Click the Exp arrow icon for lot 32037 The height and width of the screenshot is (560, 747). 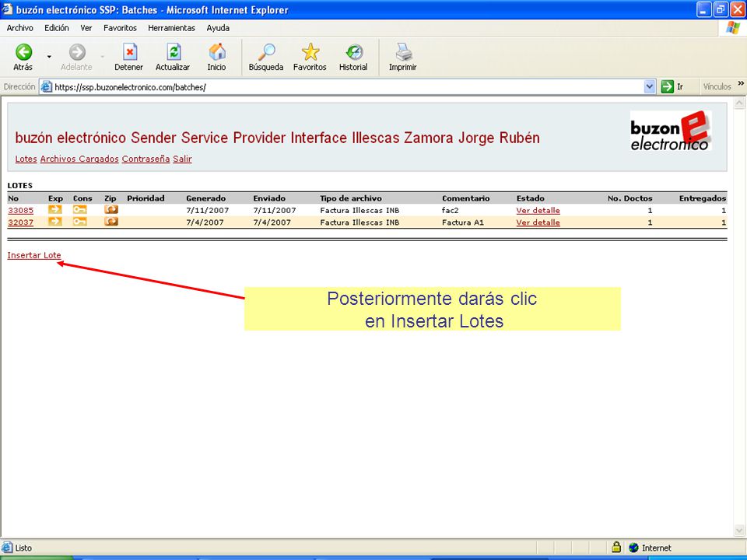coord(54,222)
